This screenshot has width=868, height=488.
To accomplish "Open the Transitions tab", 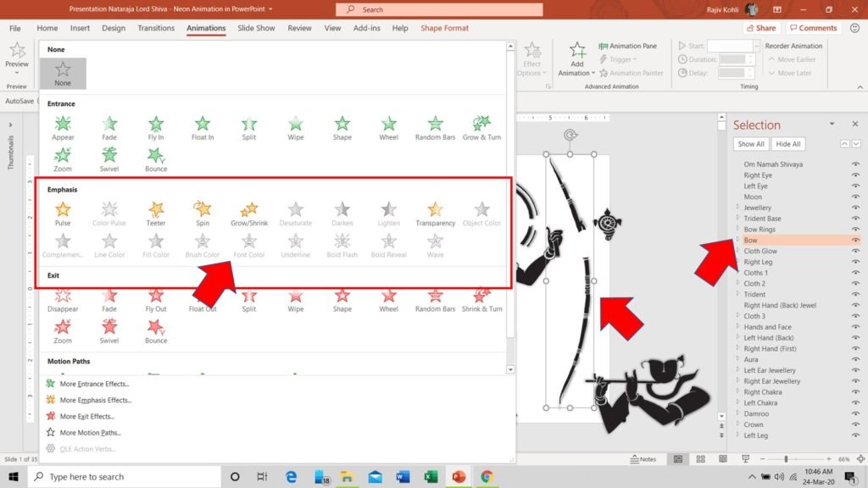I will (x=156, y=28).
